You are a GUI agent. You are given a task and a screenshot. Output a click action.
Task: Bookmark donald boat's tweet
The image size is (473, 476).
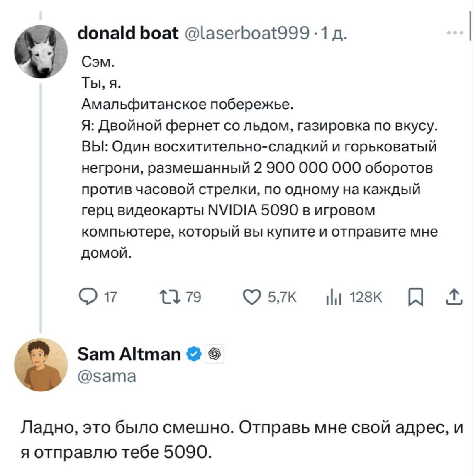tap(415, 297)
